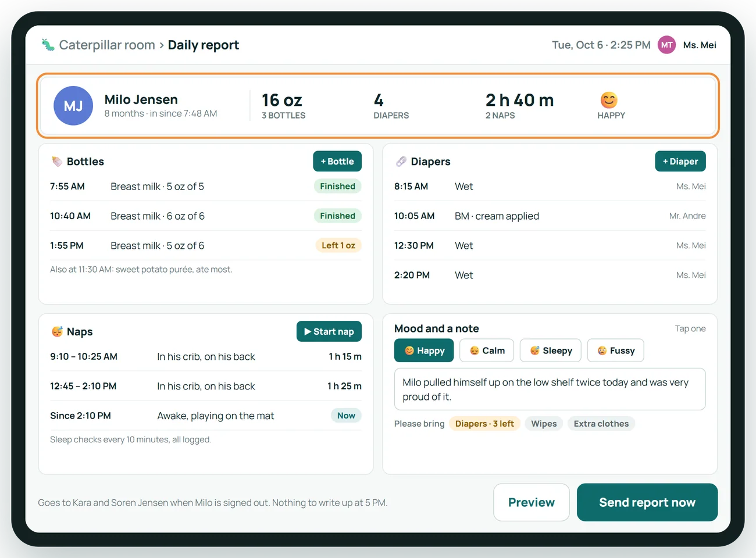
Task: Open the 12:30 PM Wet diaper row
Action: [550, 246]
